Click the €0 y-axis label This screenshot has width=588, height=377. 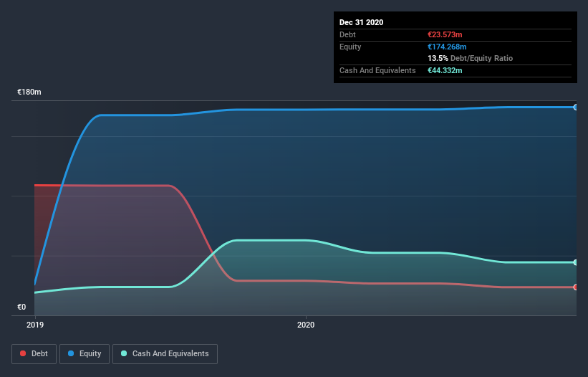(21, 307)
